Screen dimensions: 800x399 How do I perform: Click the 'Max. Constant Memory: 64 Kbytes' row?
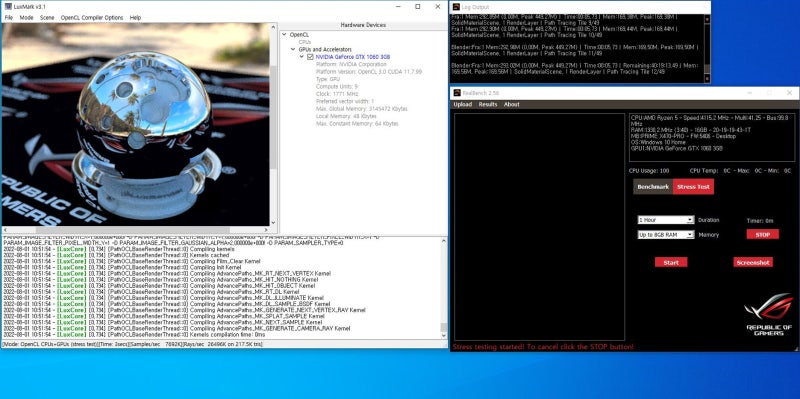(357, 123)
